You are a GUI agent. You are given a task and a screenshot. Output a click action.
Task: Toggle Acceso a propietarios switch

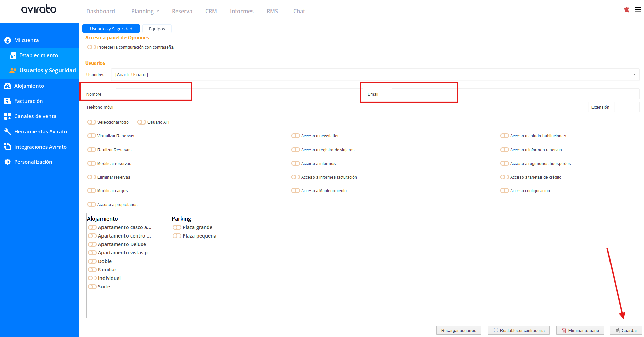coord(91,204)
